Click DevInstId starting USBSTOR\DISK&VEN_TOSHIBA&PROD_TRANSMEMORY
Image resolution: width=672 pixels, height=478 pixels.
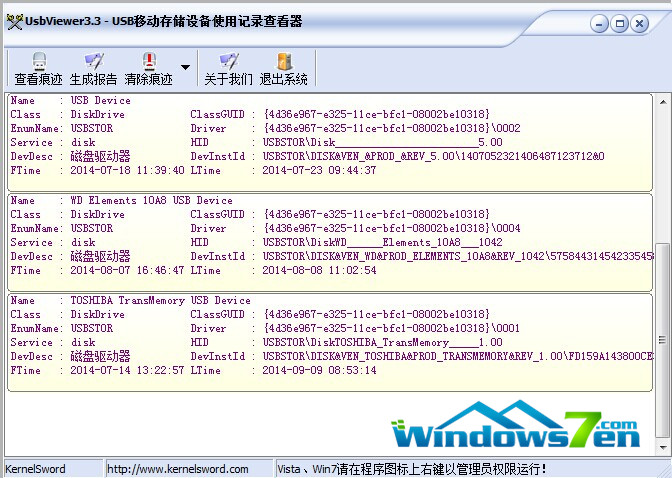[x=458, y=356]
